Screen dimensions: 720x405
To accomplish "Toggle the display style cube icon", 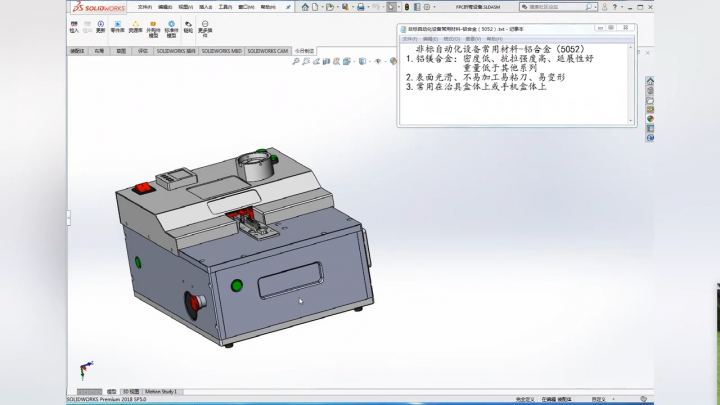I will [363, 61].
